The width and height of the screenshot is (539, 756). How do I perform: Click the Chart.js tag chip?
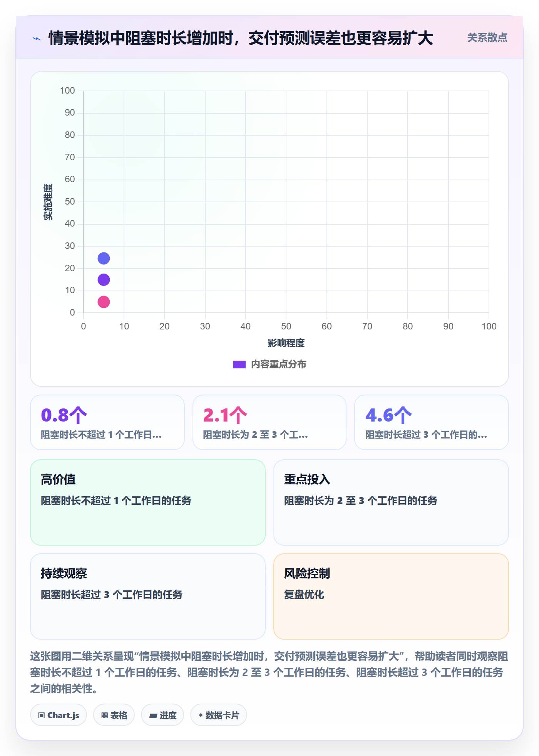pyautogui.click(x=59, y=715)
